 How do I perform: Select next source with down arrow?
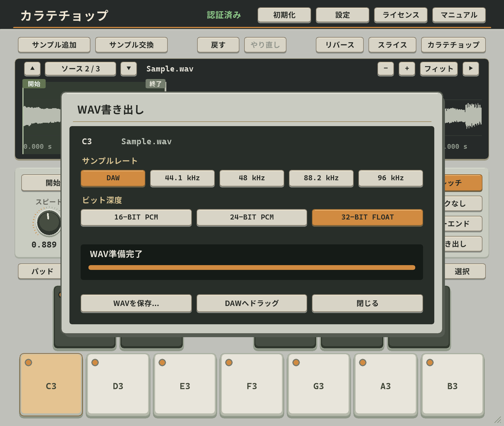point(129,69)
